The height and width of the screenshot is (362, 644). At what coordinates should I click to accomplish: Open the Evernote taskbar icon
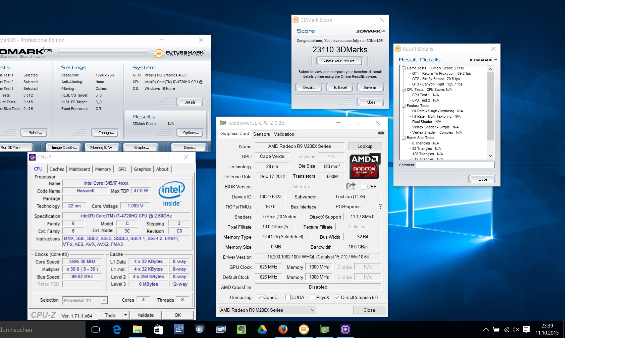(241, 329)
